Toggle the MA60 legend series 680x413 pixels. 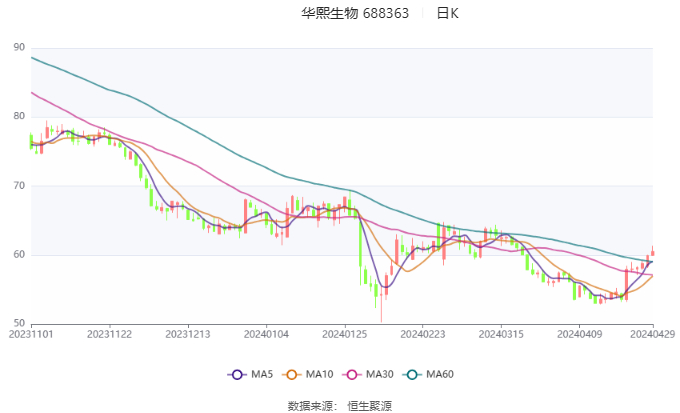[x=428, y=374]
